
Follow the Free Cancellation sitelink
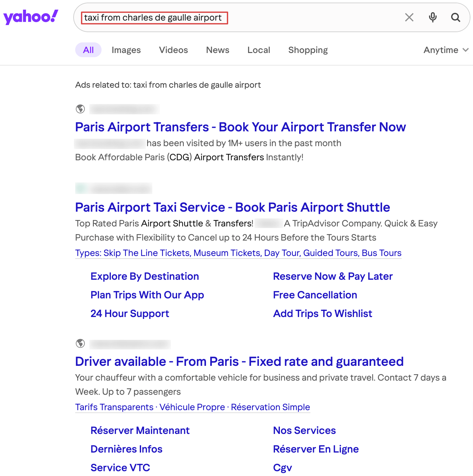(x=315, y=295)
